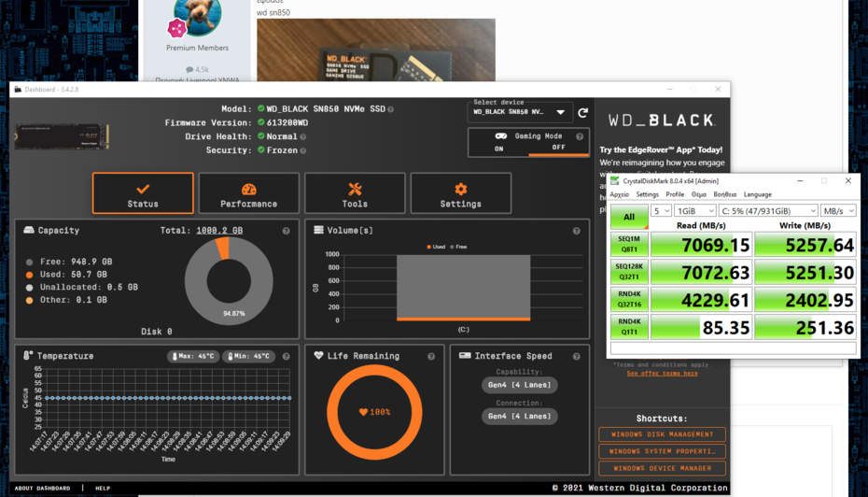Image resolution: width=868 pixels, height=497 pixels.
Task: Click the Free legend entry in Volumes chart
Action: pos(458,248)
